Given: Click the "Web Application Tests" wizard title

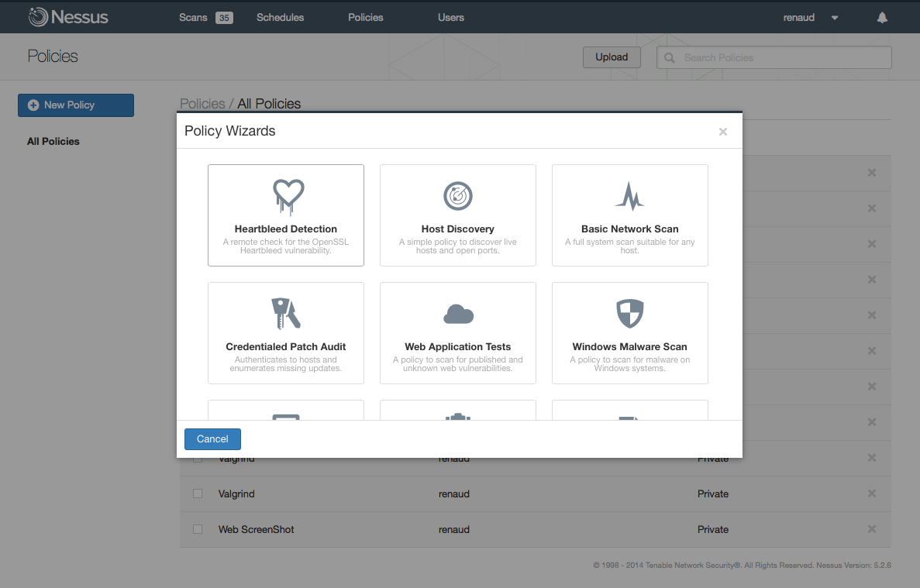Looking at the screenshot, I should 457,347.
